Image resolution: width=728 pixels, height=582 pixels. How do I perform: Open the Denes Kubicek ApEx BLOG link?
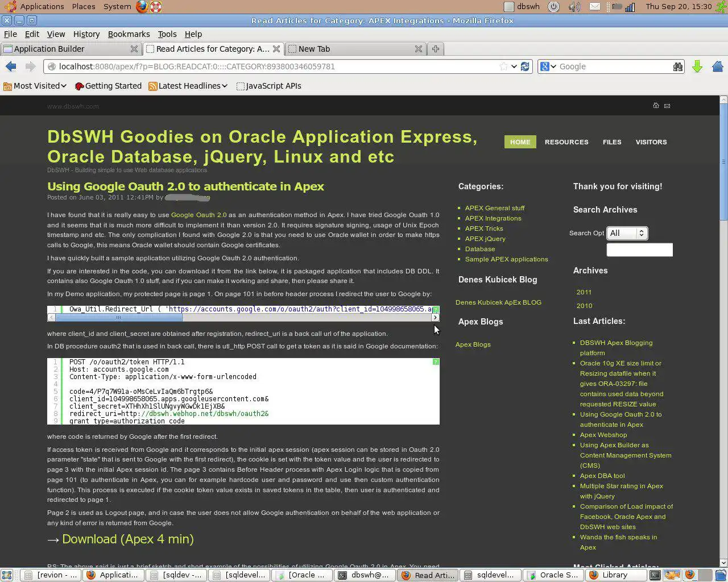[498, 302]
